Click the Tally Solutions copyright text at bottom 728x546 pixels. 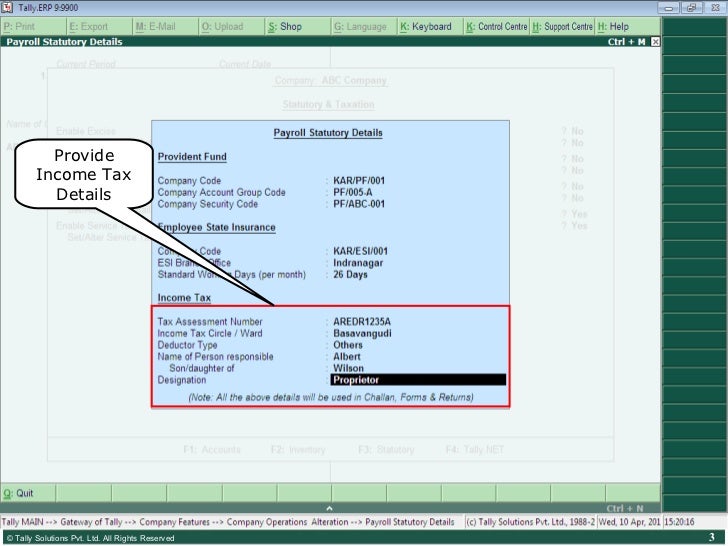pos(90,538)
